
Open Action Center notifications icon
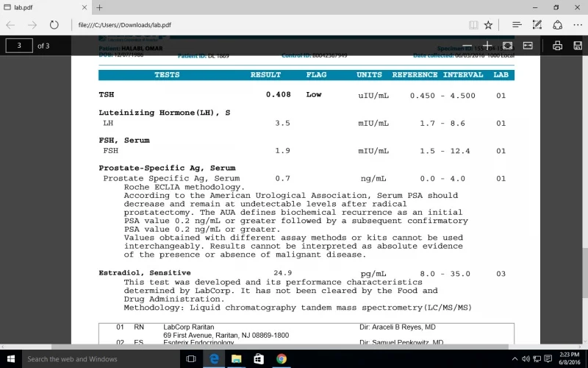(548, 359)
